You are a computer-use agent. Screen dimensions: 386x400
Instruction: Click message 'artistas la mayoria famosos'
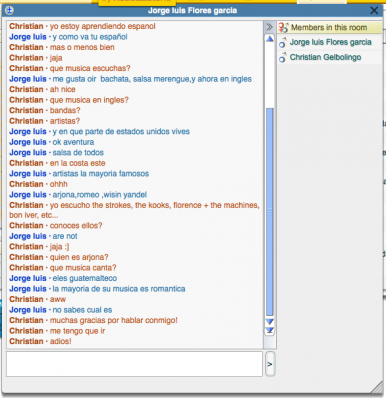point(100,174)
